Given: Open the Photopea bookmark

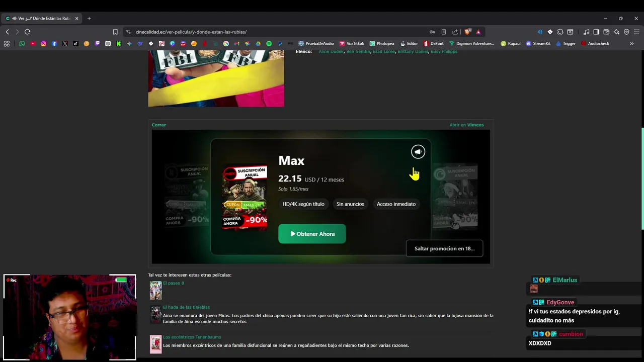Looking at the screenshot, I should (x=382, y=44).
